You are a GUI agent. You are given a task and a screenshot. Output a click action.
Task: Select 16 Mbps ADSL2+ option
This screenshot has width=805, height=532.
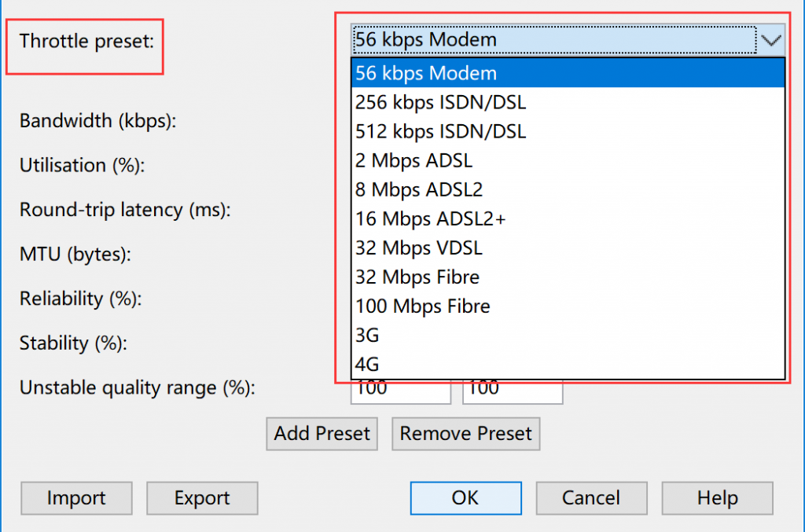pyautogui.click(x=568, y=218)
